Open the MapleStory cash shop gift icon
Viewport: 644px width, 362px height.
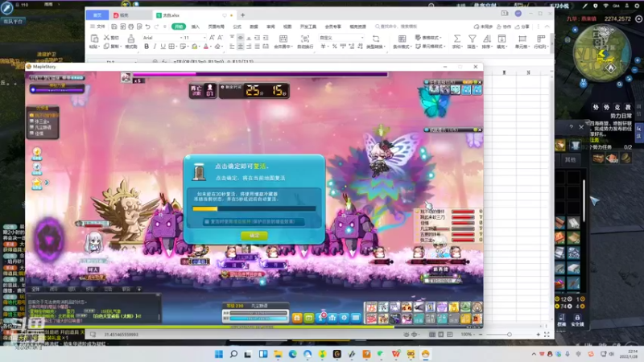point(297,318)
